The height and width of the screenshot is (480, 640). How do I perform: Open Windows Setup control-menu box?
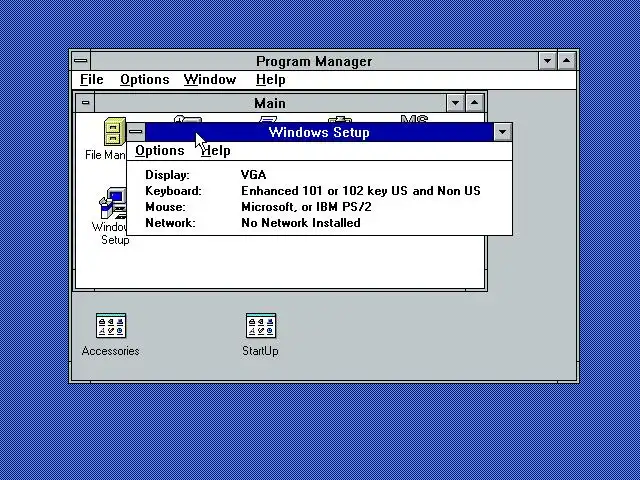tap(136, 132)
